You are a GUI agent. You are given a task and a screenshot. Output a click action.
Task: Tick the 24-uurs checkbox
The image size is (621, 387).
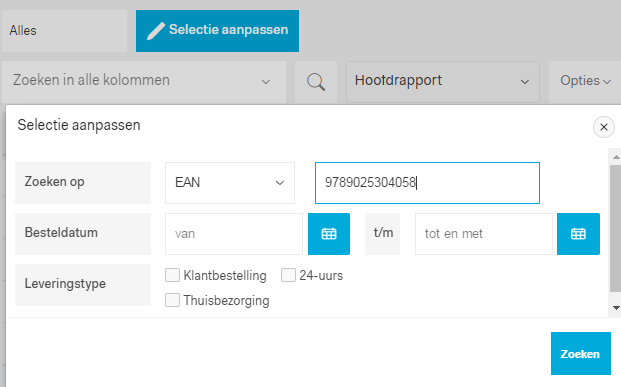tap(288, 275)
